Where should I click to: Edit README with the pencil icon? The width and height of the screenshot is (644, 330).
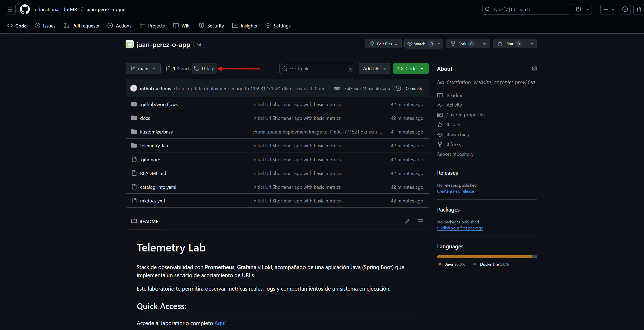point(407,221)
